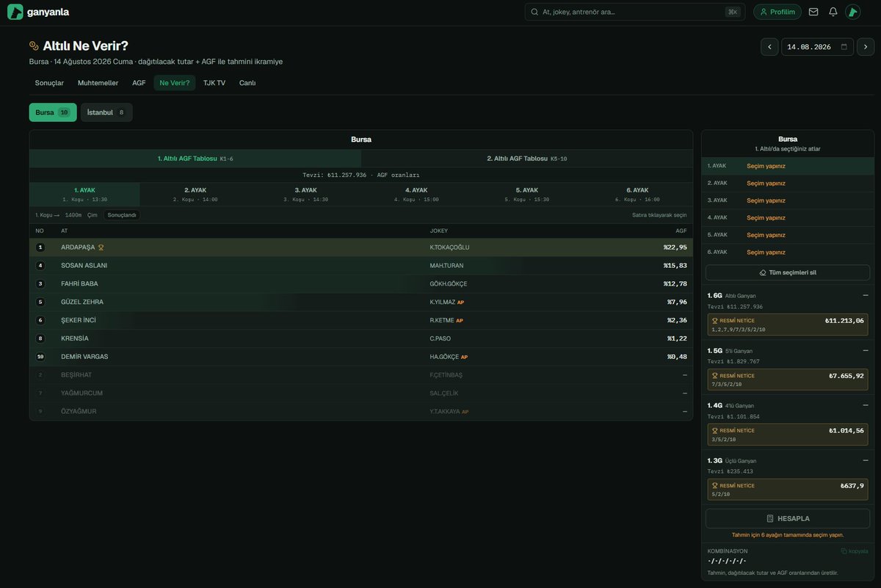Collapse the 1.3G Üçlü Ganyan section

pyautogui.click(x=866, y=460)
